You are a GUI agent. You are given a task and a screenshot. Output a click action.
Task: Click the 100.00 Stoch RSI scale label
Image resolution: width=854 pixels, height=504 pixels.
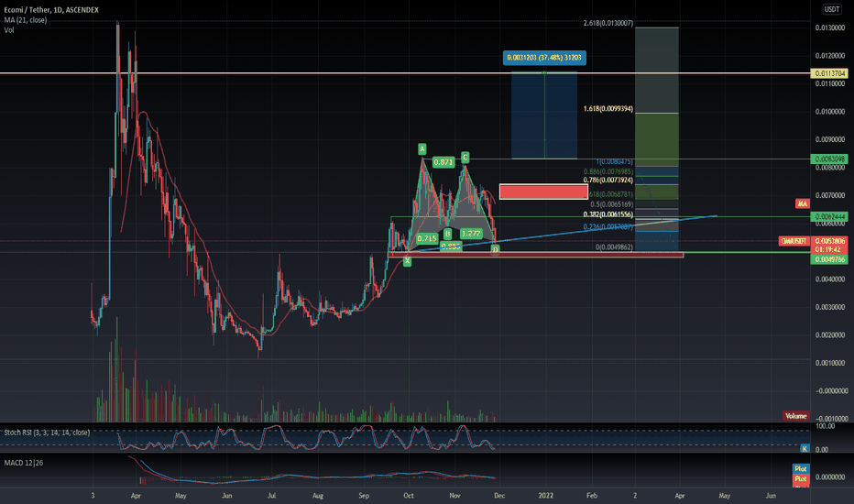[x=825, y=426]
